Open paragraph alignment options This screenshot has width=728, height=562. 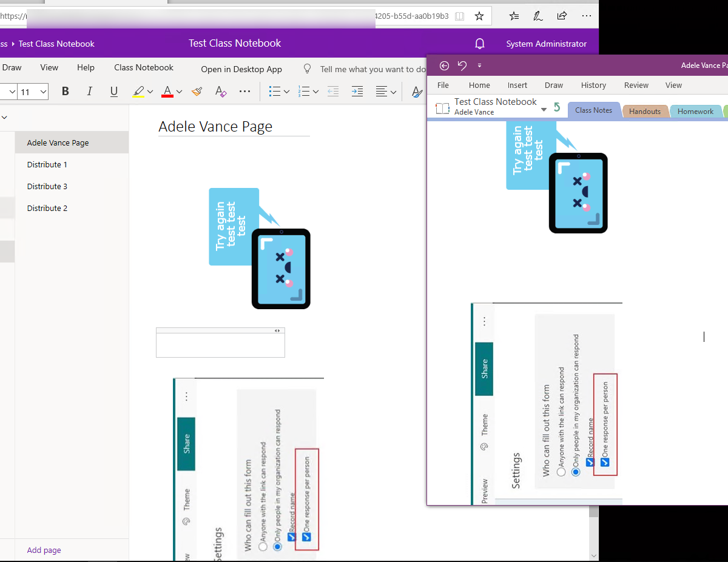tap(382, 92)
